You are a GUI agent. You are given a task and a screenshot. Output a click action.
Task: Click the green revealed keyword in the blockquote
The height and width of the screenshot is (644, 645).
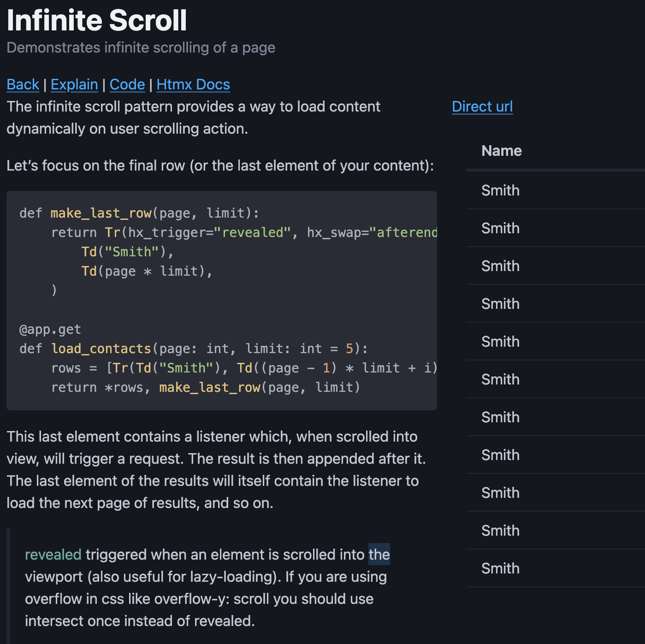click(53, 555)
